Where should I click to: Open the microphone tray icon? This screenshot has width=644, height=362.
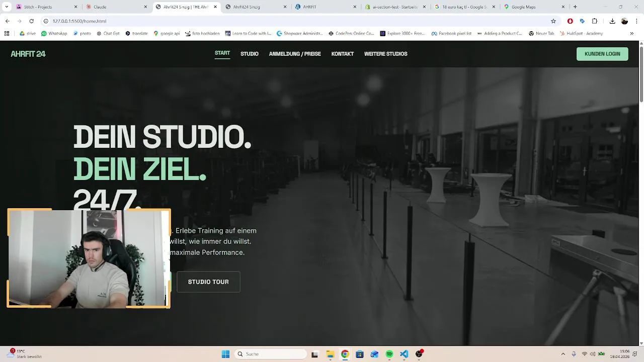[574, 354]
